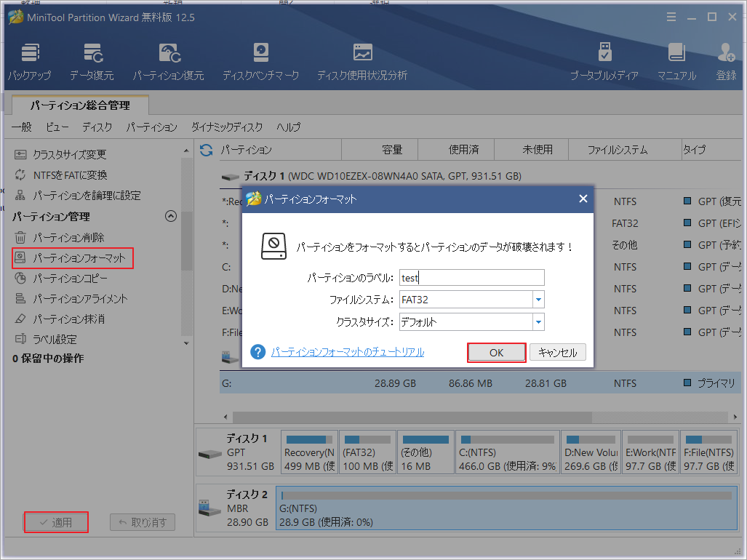Select ディスク 1 GPT disk label in map
The height and width of the screenshot is (560, 747).
[237, 452]
